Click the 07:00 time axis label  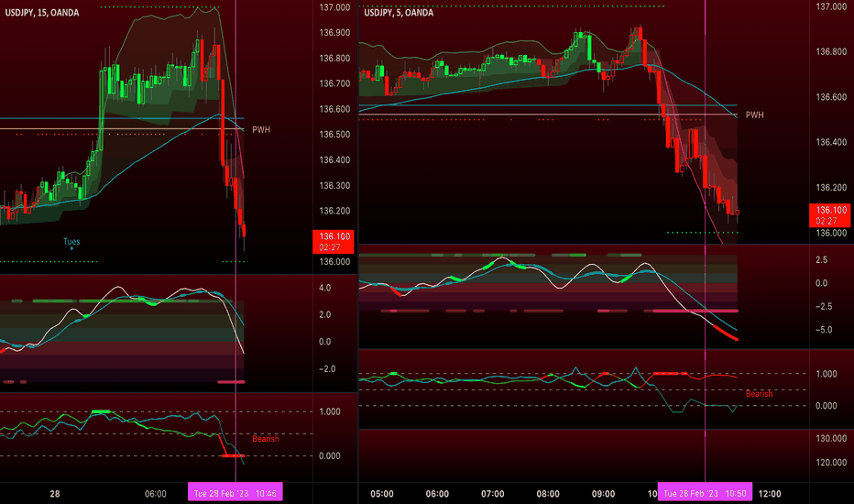(x=492, y=494)
